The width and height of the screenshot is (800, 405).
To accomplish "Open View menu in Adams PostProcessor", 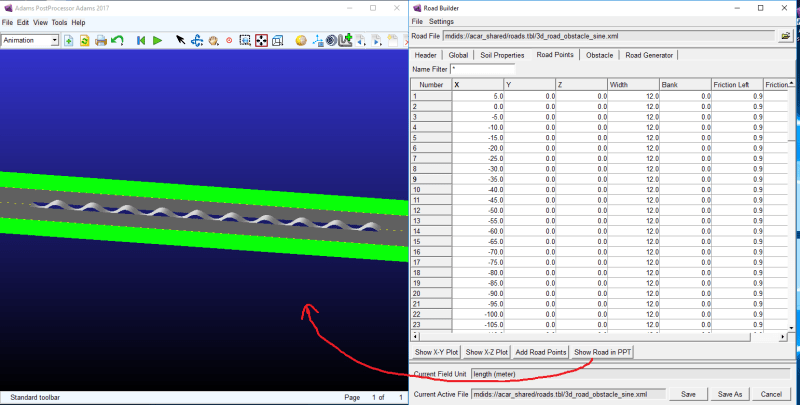I will click(x=40, y=22).
